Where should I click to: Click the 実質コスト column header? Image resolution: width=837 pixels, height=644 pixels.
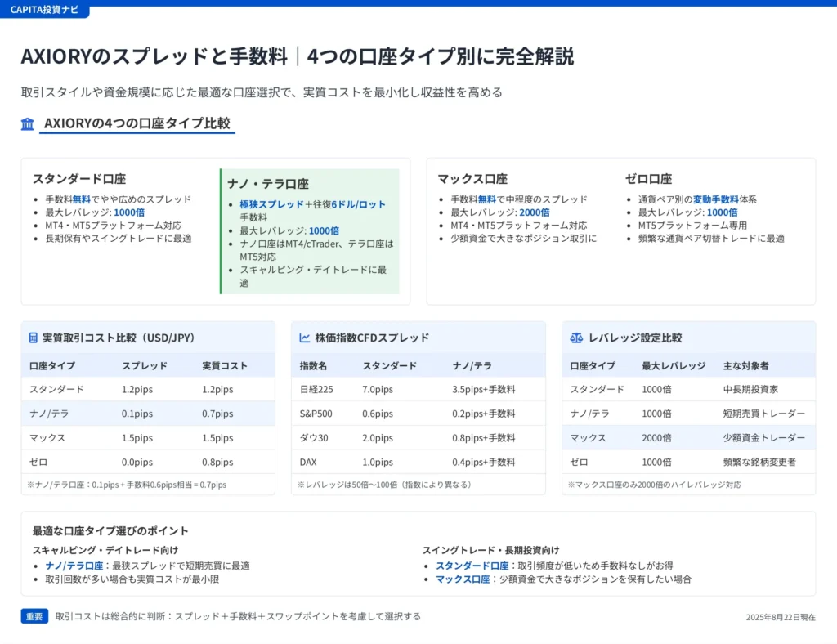pos(225,366)
